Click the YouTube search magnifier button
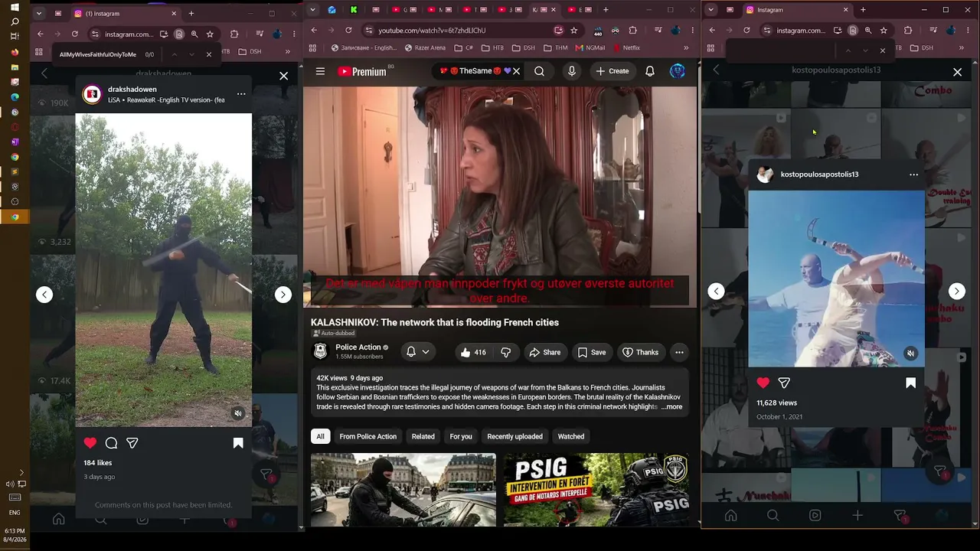This screenshot has width=980, height=551. coord(540,71)
